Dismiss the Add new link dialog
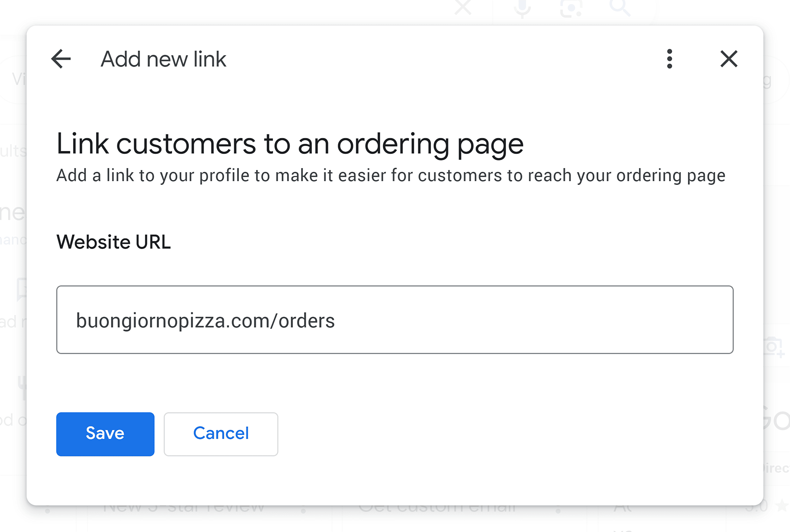This screenshot has height=532, width=790. click(x=729, y=59)
